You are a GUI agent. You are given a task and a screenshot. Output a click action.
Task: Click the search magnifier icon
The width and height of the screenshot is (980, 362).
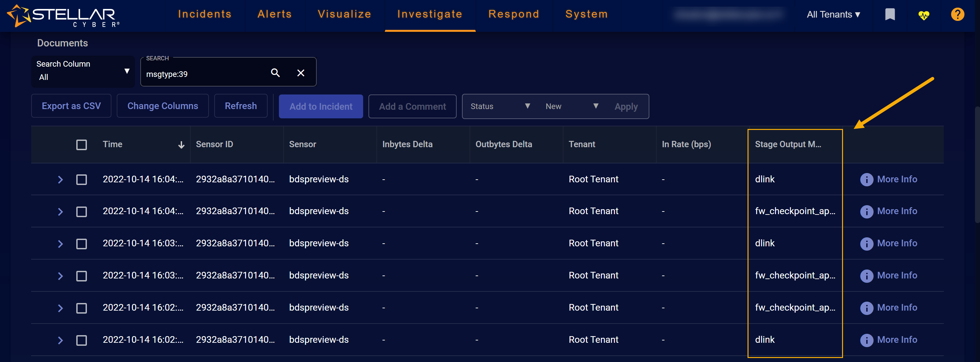pos(275,73)
